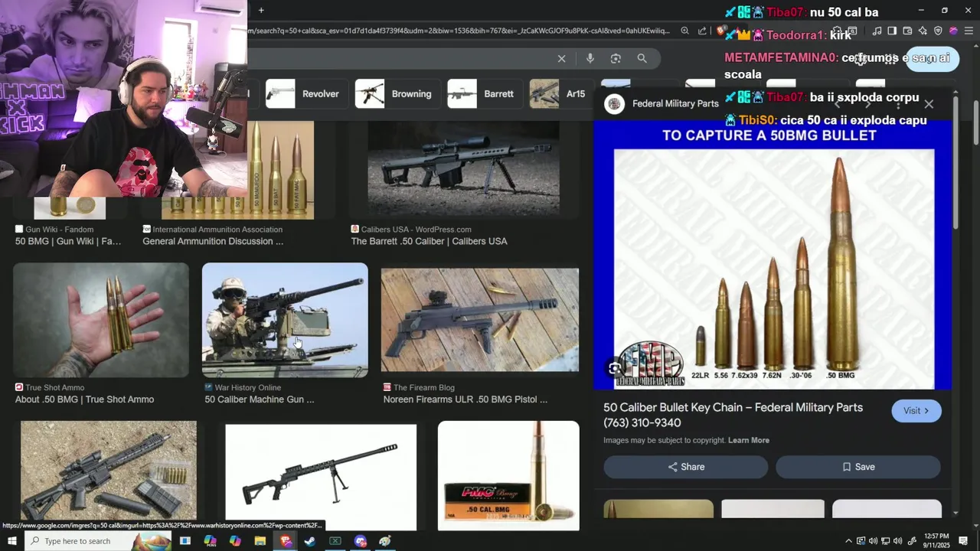Viewport: 980px width, 551px height.
Task: Open Federal Military Parts source header
Action: [661, 103]
